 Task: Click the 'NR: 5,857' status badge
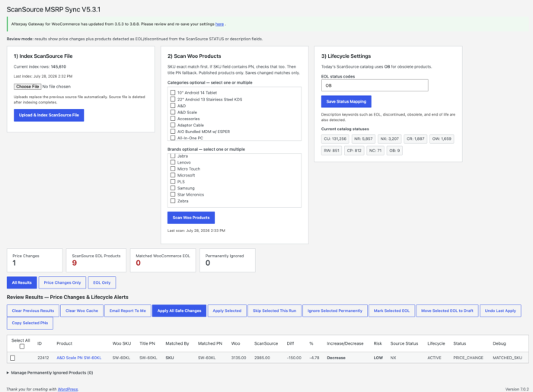click(363, 139)
